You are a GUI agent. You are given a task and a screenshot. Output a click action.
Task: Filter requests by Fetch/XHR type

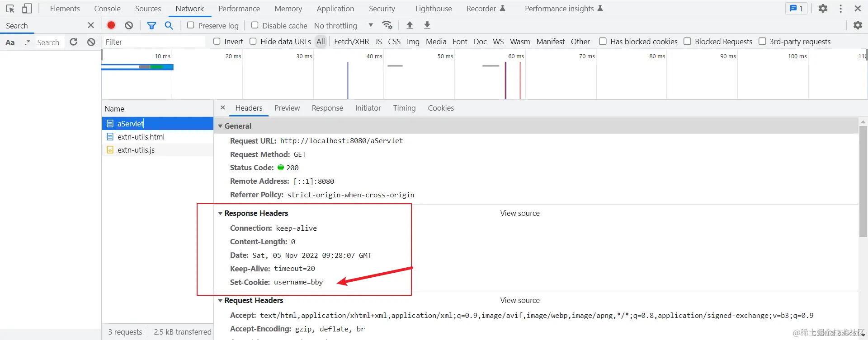click(x=351, y=42)
